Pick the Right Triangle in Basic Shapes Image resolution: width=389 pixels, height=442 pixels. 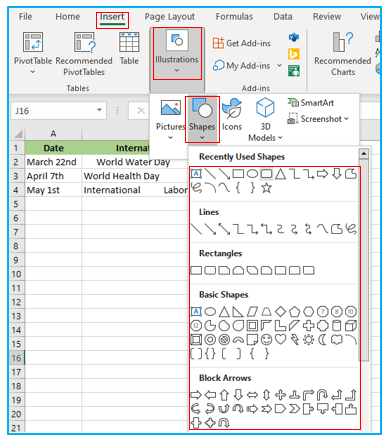(x=238, y=312)
